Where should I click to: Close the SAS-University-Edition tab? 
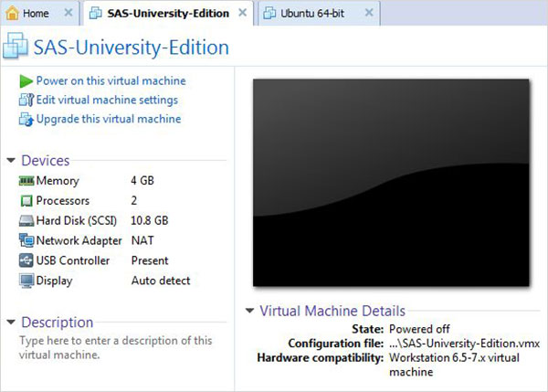click(x=242, y=13)
